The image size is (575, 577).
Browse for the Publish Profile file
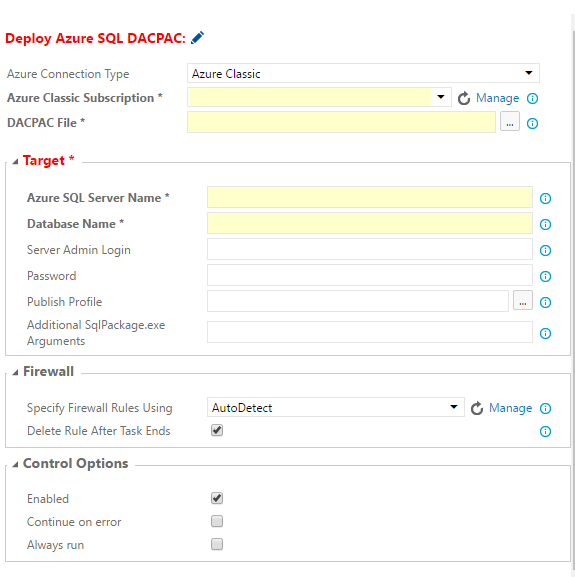[523, 300]
